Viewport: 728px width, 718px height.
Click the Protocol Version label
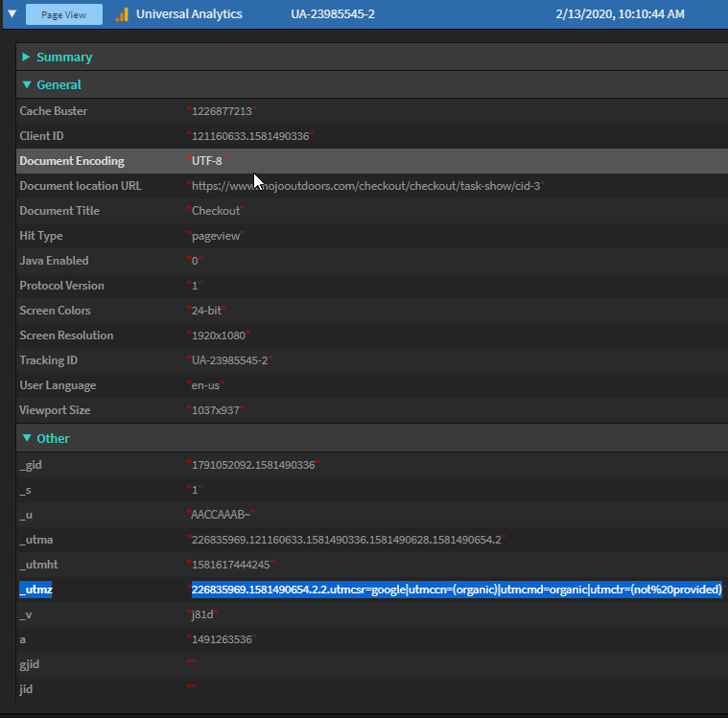pos(61,286)
